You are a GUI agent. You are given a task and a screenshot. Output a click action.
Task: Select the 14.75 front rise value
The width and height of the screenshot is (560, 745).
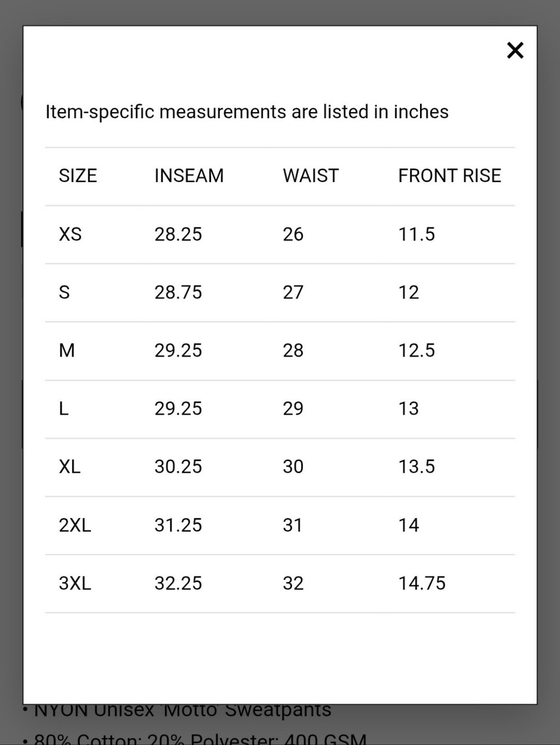422,584
